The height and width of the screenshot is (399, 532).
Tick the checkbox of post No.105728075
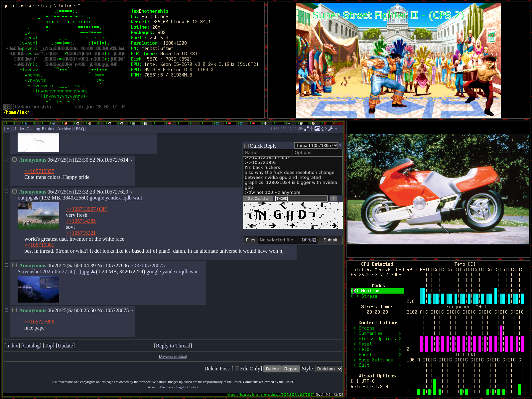pos(15,310)
